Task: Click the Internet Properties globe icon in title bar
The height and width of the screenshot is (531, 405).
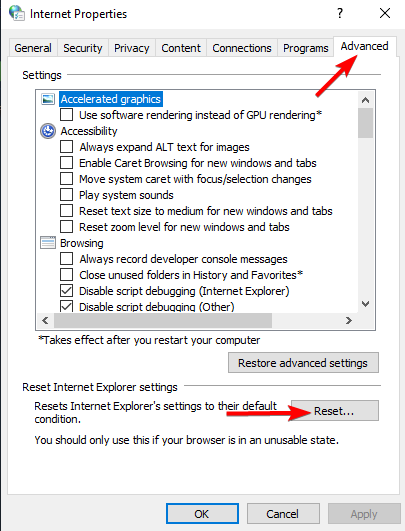Action: [16, 13]
